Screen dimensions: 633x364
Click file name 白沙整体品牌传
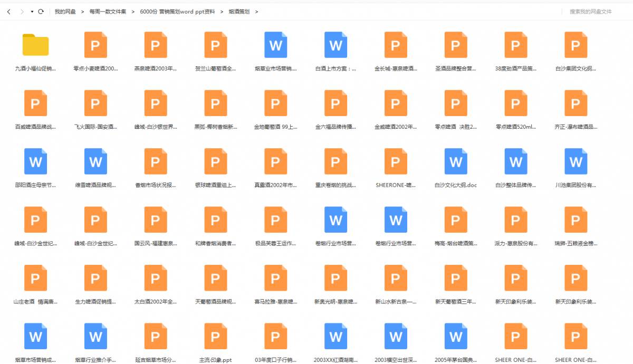click(x=516, y=186)
